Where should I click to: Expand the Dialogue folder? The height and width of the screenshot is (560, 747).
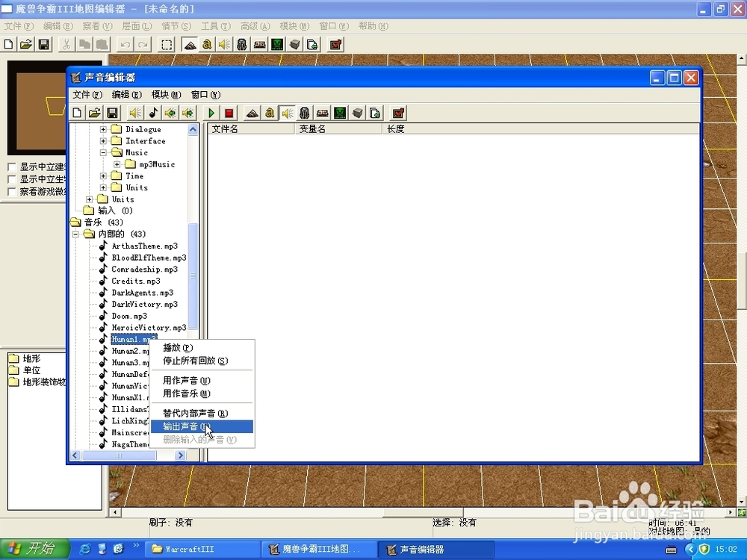103,129
